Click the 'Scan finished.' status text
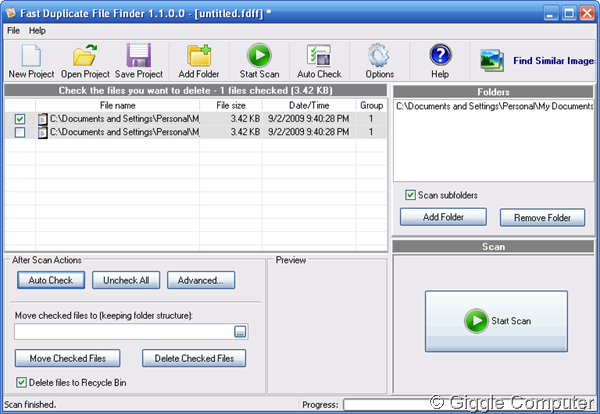 click(x=30, y=404)
